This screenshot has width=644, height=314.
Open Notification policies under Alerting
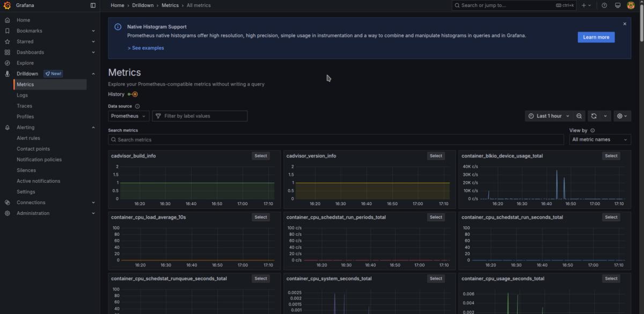pos(39,159)
